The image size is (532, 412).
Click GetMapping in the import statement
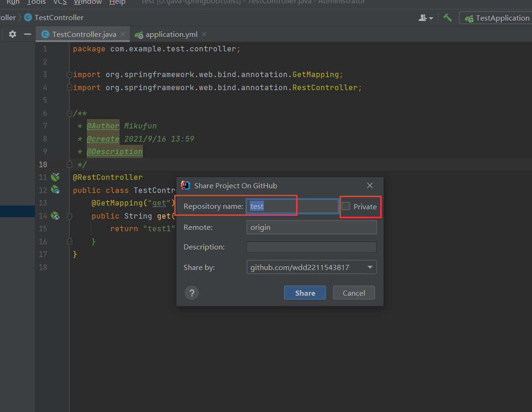[x=315, y=74]
